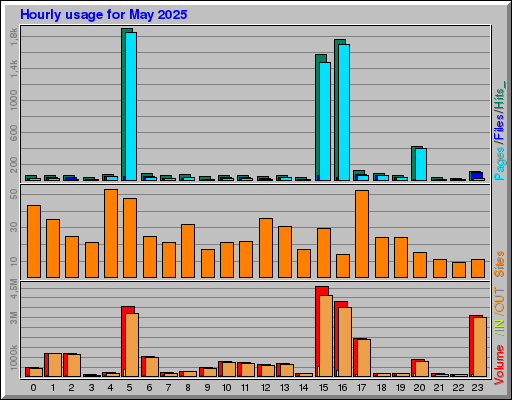The image size is (512, 400).
Task: Select the tan OUT volume bar for hour 16
Action: pyautogui.click(x=345, y=342)
